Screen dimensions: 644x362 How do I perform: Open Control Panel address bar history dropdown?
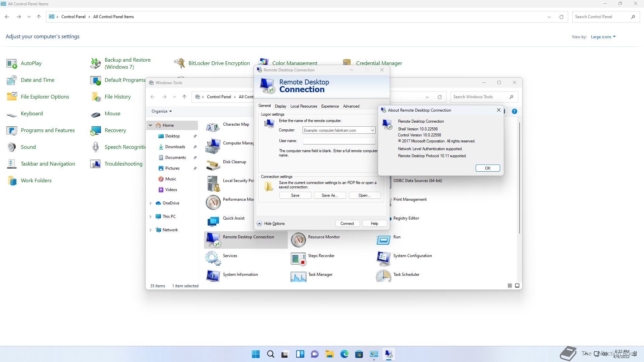point(549,17)
